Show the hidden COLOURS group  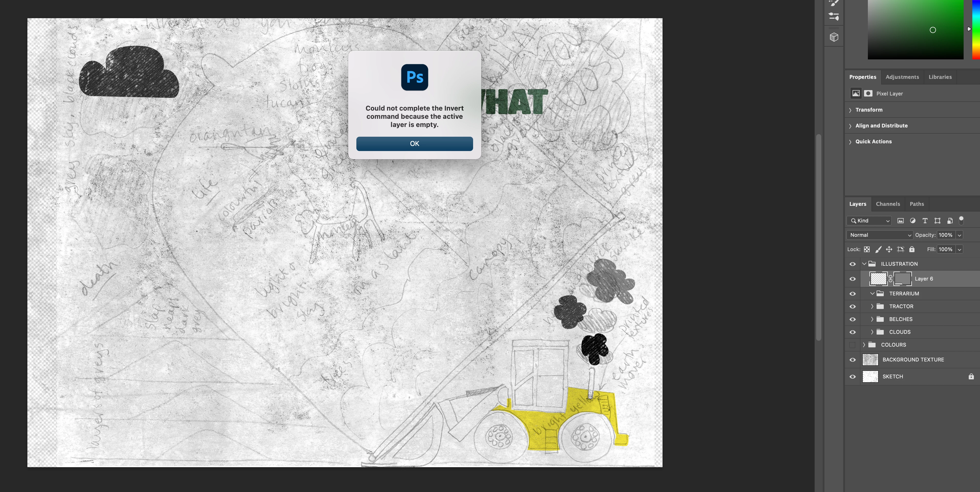[853, 345]
